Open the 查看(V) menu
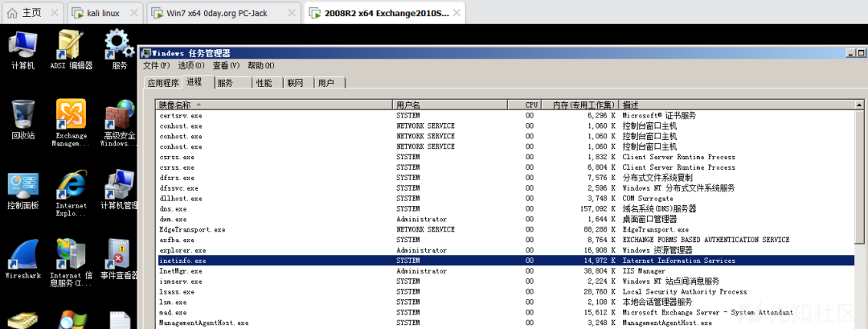The width and height of the screenshot is (868, 329). pos(226,65)
